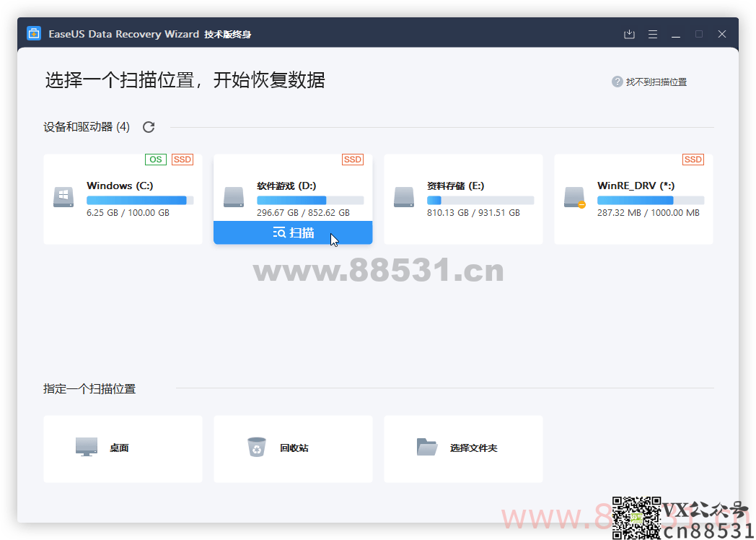
Task: Click the Windows (C:) usage bar
Action: click(x=140, y=200)
